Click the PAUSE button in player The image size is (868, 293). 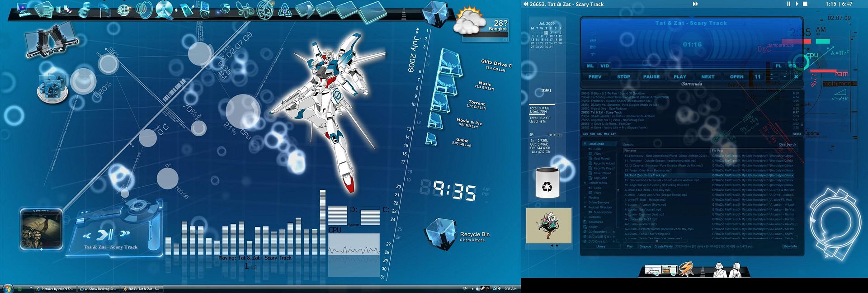coord(651,77)
